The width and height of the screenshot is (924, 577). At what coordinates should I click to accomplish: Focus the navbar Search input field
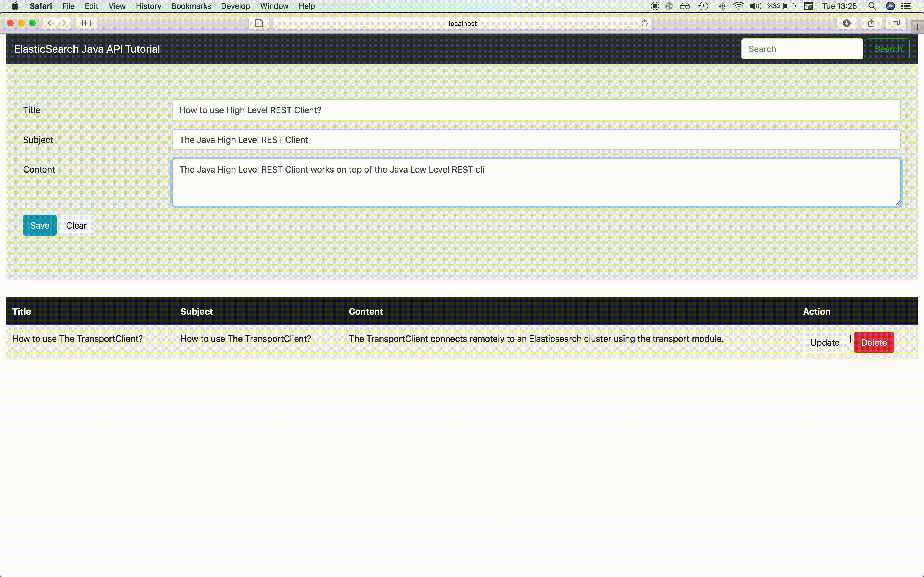802,49
